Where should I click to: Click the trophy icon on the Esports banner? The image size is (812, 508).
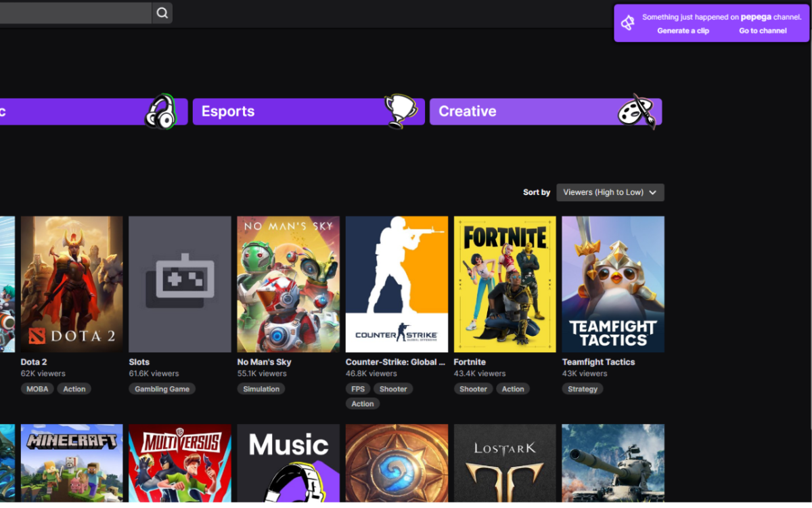point(400,111)
